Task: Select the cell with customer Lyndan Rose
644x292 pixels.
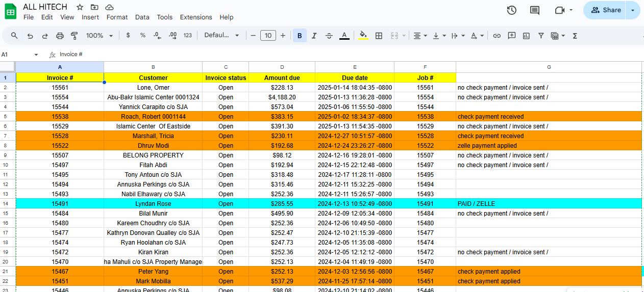Action: [153, 204]
